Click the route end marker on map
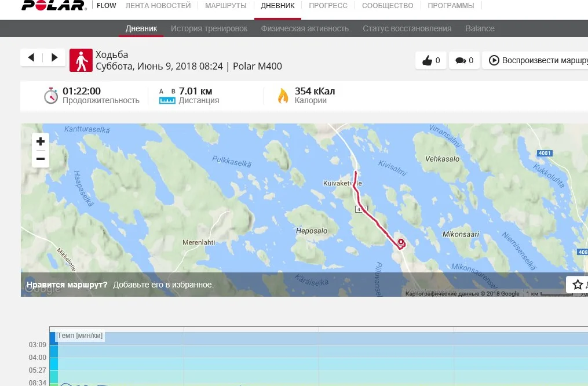 click(400, 243)
